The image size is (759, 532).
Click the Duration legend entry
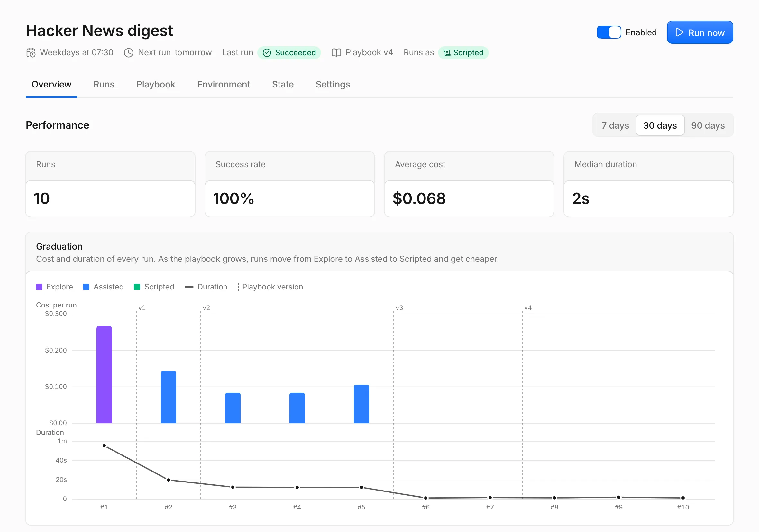click(206, 287)
